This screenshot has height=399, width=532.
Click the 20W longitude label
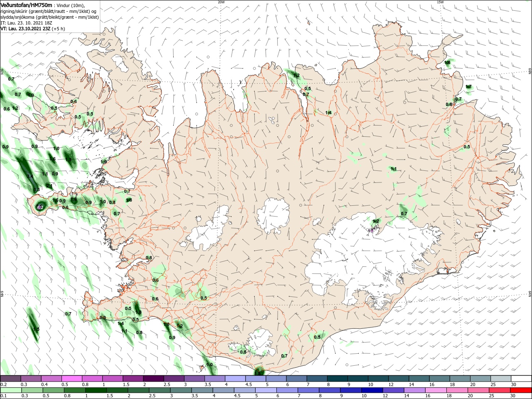[221, 2]
